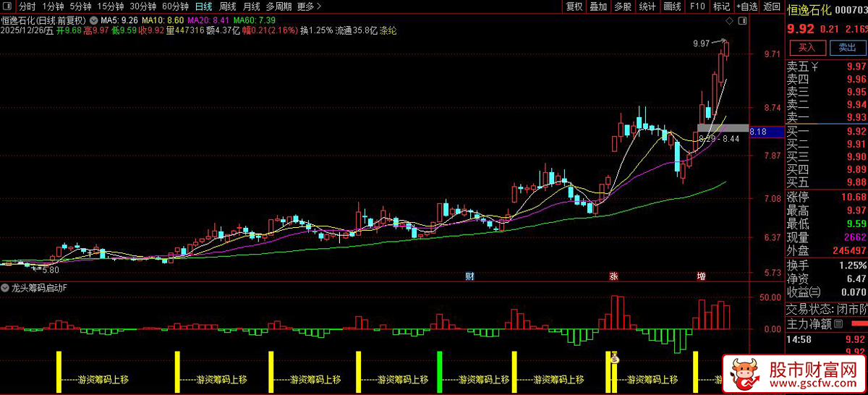868x395 pixels.
Task: Click the 14:58 trade tick row
Action: click(827, 339)
